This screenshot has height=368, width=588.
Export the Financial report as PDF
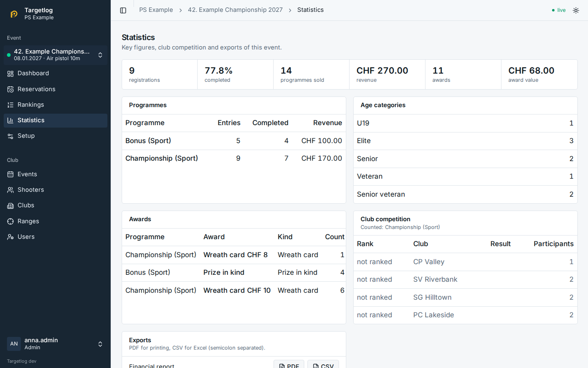click(x=289, y=365)
